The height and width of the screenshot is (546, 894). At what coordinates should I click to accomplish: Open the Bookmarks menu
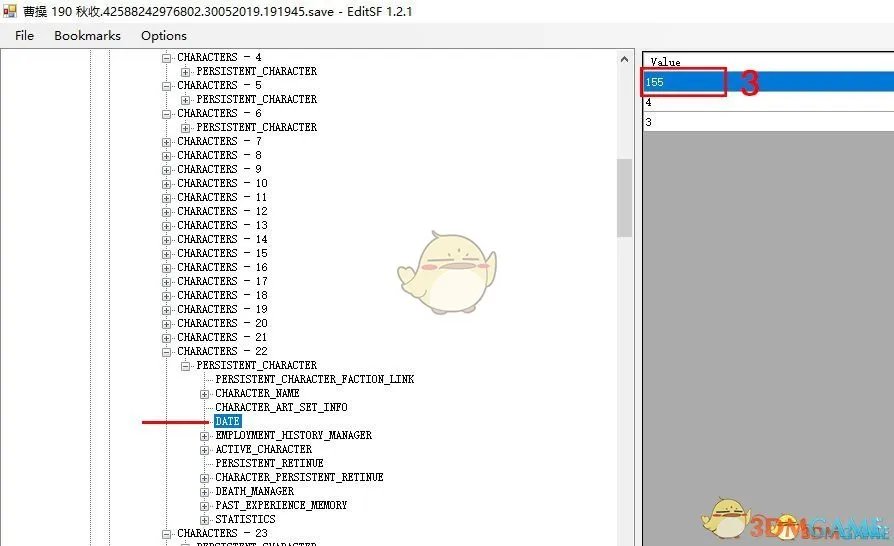tap(87, 35)
